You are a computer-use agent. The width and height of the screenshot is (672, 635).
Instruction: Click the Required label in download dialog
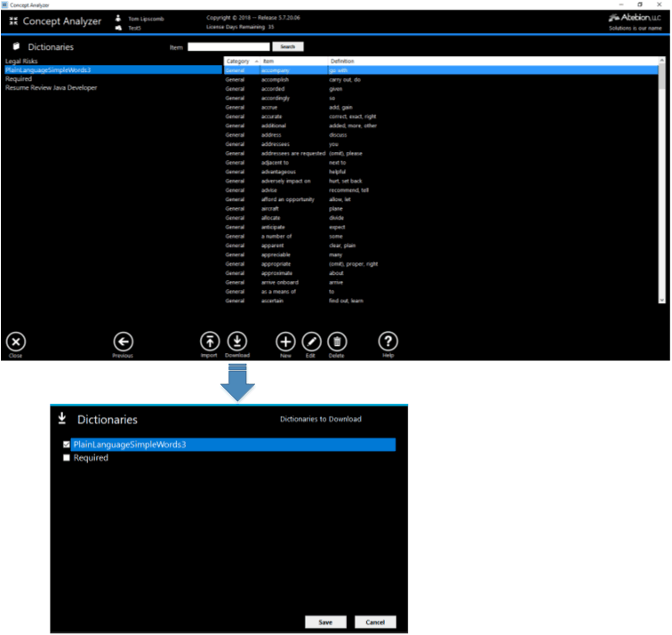(91, 458)
